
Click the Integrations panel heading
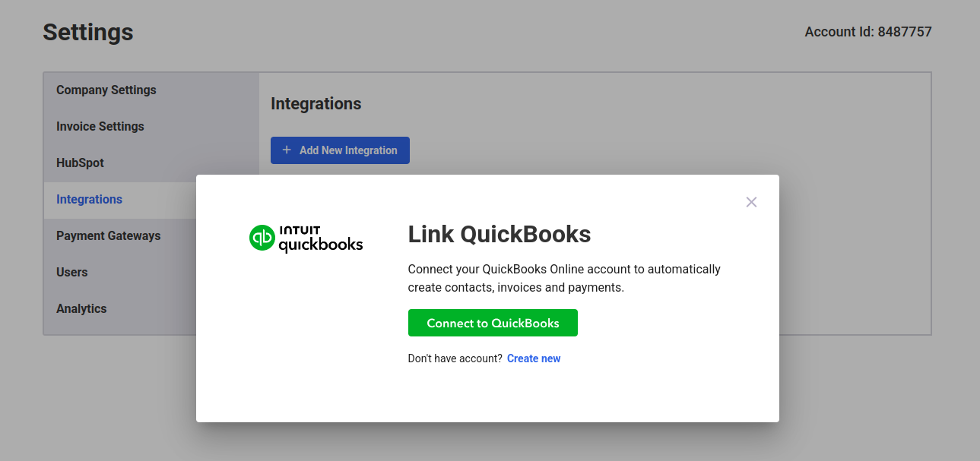pyautogui.click(x=316, y=104)
